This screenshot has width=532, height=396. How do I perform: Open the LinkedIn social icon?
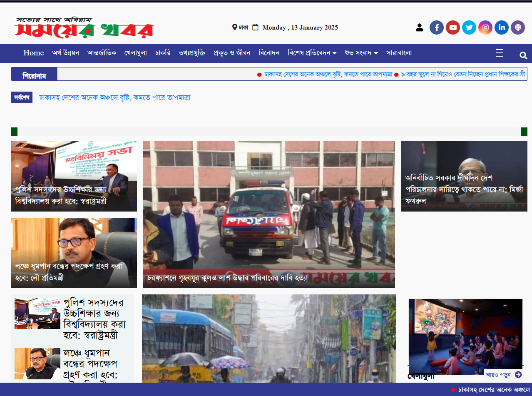click(x=502, y=27)
